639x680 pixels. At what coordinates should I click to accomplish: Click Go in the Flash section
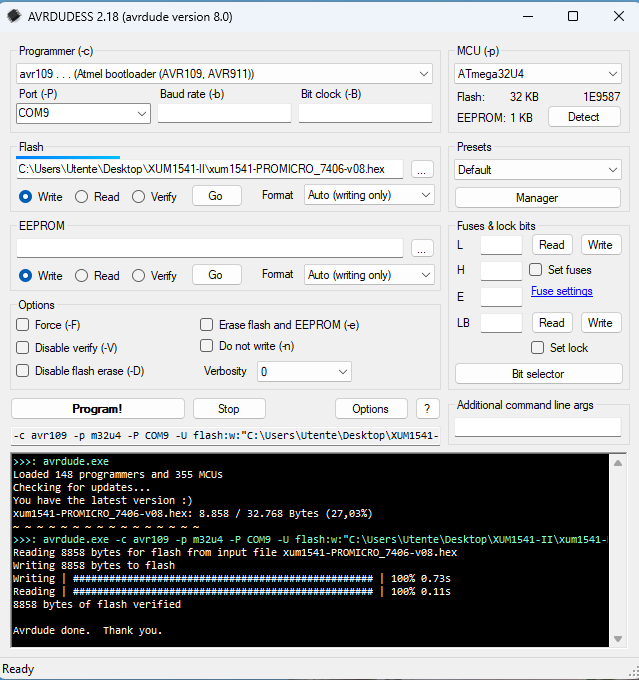pos(216,196)
